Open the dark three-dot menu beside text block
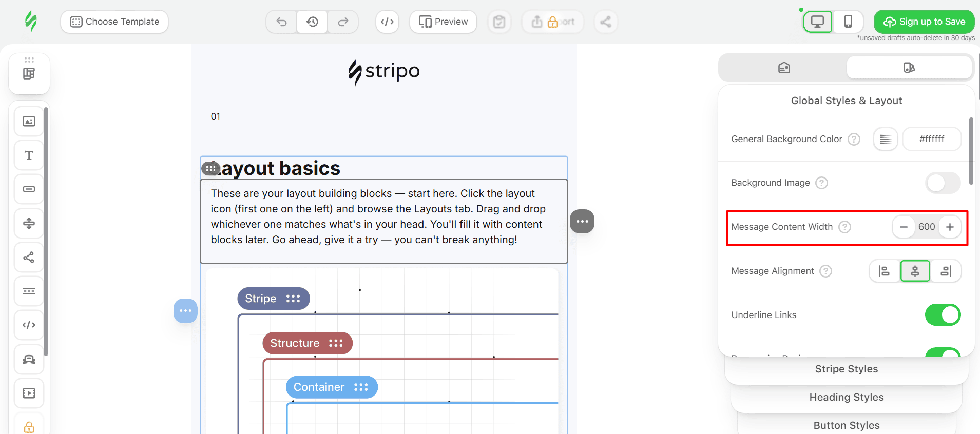Screen dimensions: 980x434 tap(582, 222)
